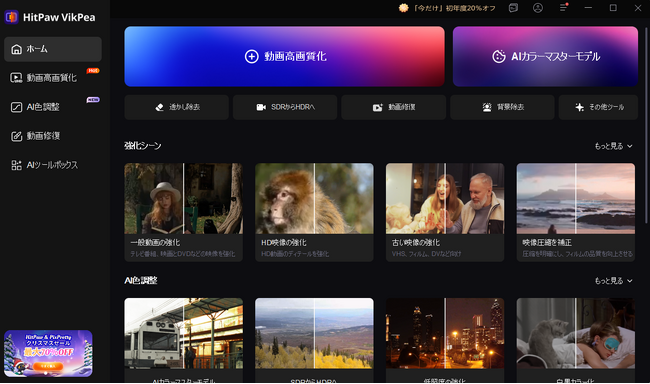Open the sleeping woman with cat thumbnail
Screen dimensions: 650x384
[x=576, y=333]
